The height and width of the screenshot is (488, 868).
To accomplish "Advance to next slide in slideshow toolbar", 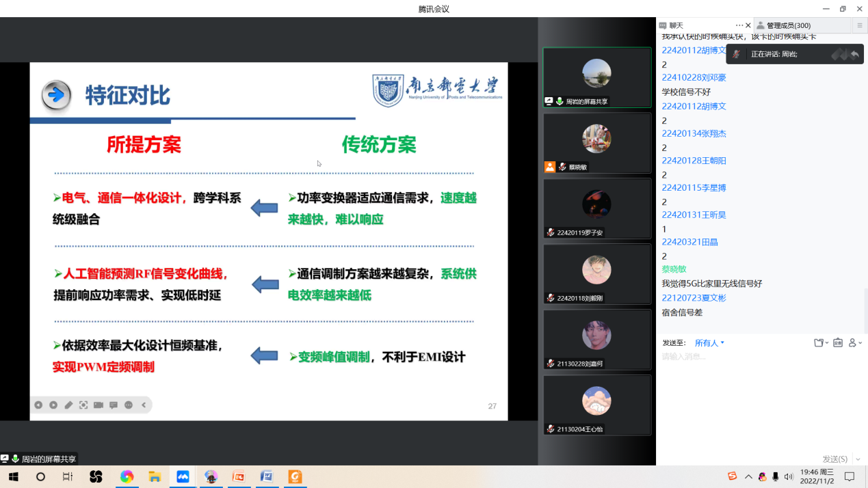I will 53,405.
